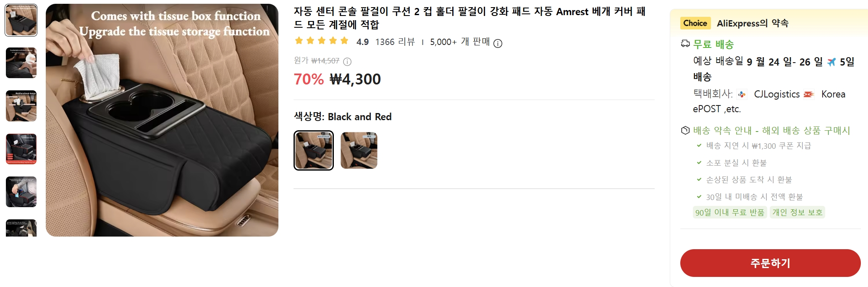Click the free shipping truck icon
This screenshot has height=287, width=868.
(x=685, y=44)
